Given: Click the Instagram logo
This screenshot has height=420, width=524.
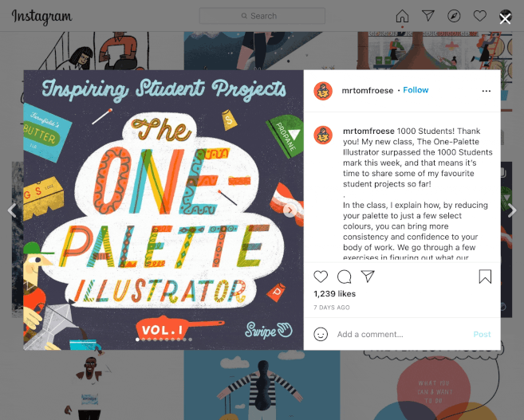Looking at the screenshot, I should coord(41,17).
